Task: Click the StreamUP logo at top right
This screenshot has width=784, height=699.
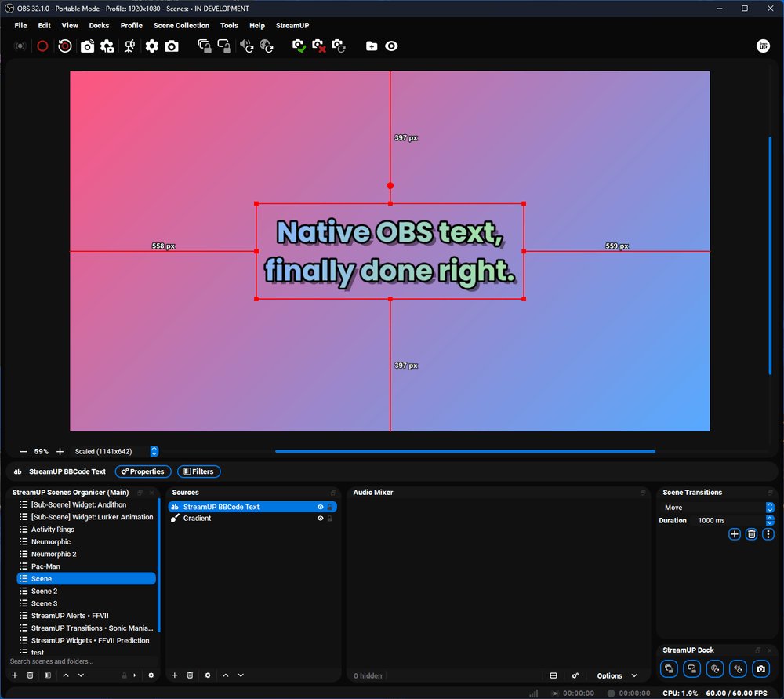Action: coord(763,46)
